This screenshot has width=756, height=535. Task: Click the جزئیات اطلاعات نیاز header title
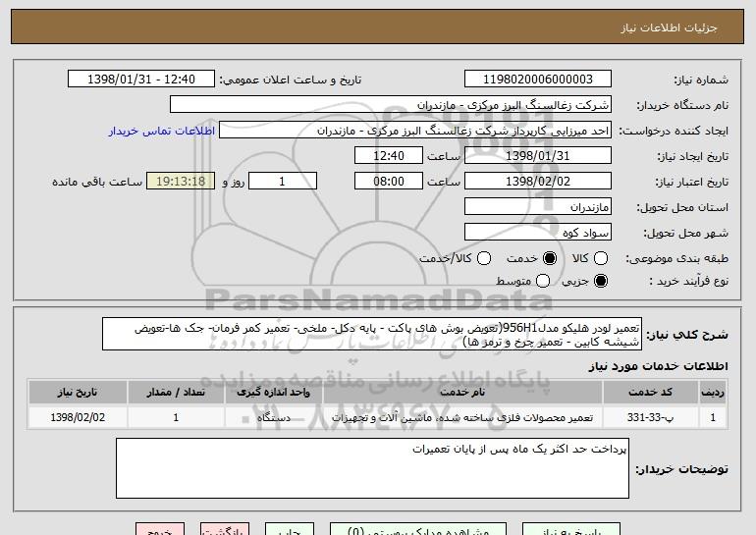(669, 27)
